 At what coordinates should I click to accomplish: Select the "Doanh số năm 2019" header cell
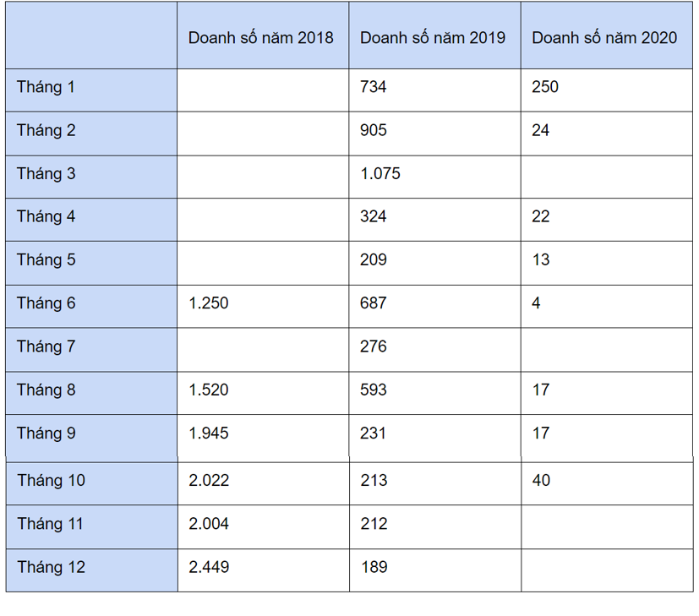[433, 38]
